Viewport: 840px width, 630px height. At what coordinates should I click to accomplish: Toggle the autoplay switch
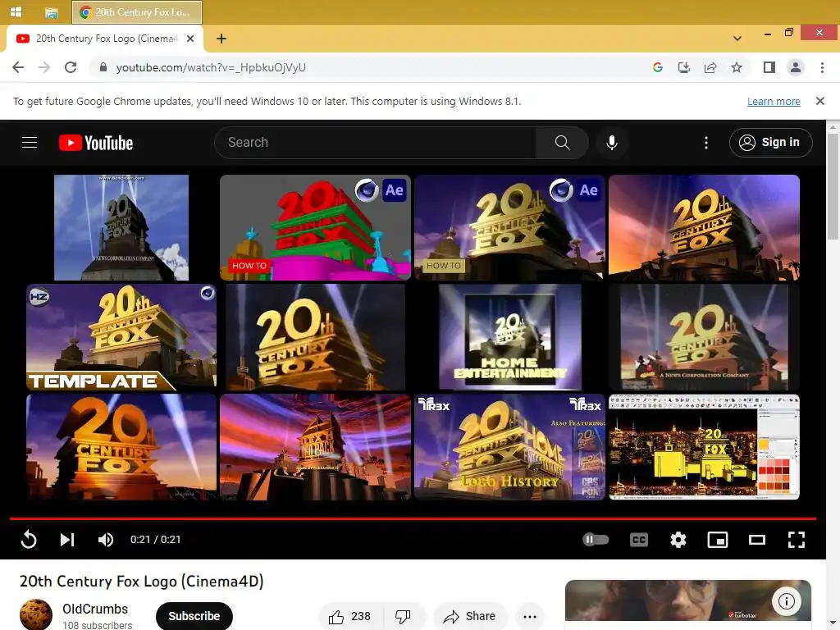(596, 540)
